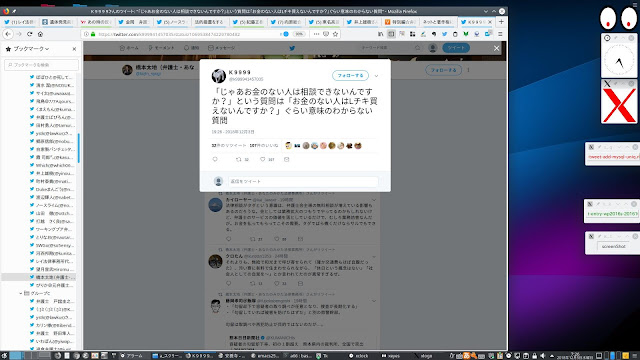
Task: Click the screenShot button on the desktop
Action: pyautogui.click(x=613, y=247)
